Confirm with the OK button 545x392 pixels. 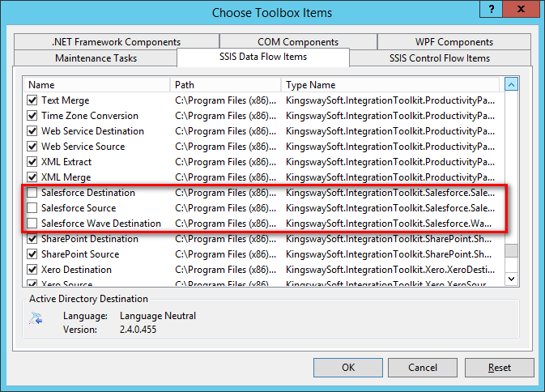tap(348, 368)
